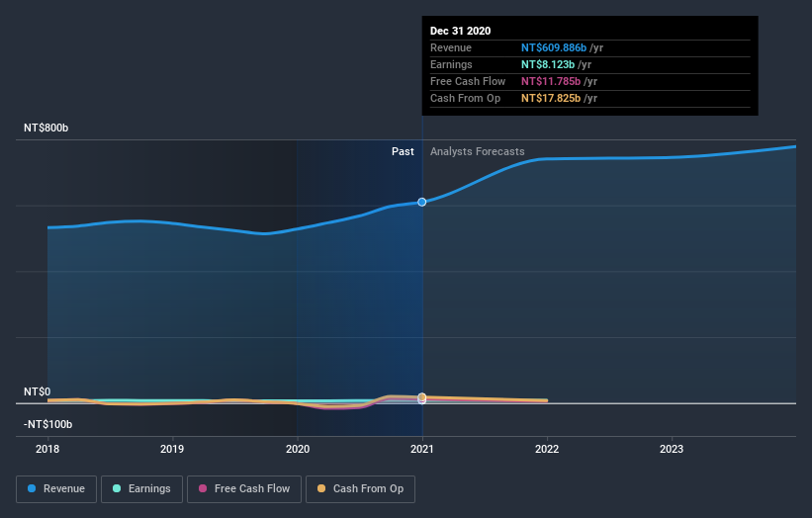
Task: Click the Cash From Op label in tooltip
Action: click(x=465, y=98)
